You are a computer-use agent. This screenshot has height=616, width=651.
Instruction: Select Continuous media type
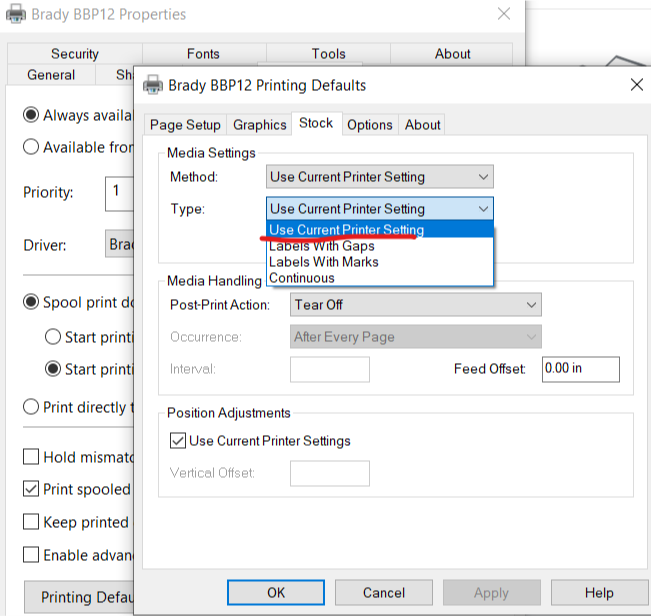(302, 278)
